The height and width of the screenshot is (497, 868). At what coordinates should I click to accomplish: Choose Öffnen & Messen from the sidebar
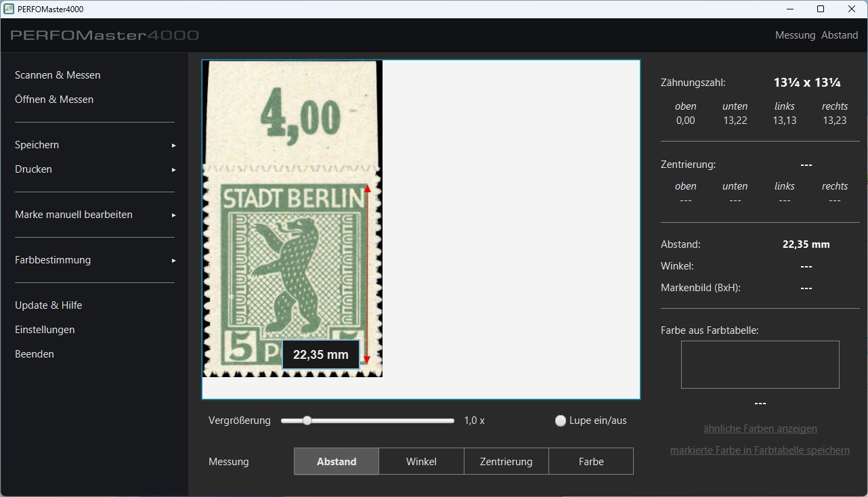click(x=54, y=100)
